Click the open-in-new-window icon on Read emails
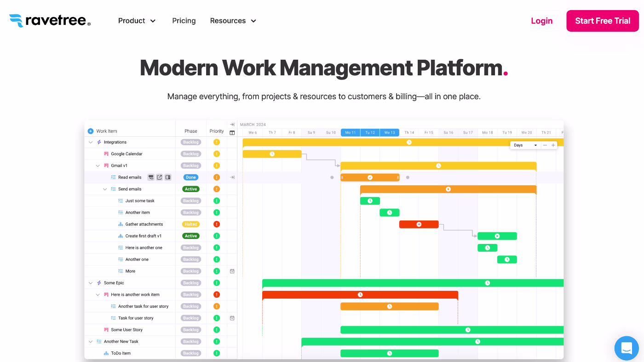Screen dimensions: 644x362 [x=159, y=177]
